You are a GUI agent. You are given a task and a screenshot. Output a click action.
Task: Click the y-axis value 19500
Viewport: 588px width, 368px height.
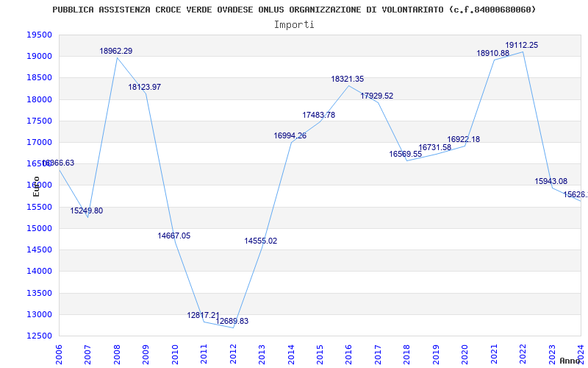(x=39, y=35)
